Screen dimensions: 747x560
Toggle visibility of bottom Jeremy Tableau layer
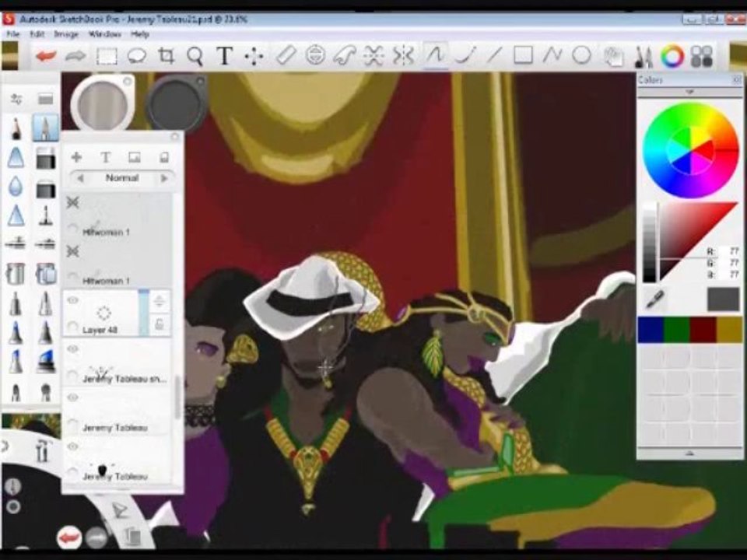pyautogui.click(x=72, y=446)
